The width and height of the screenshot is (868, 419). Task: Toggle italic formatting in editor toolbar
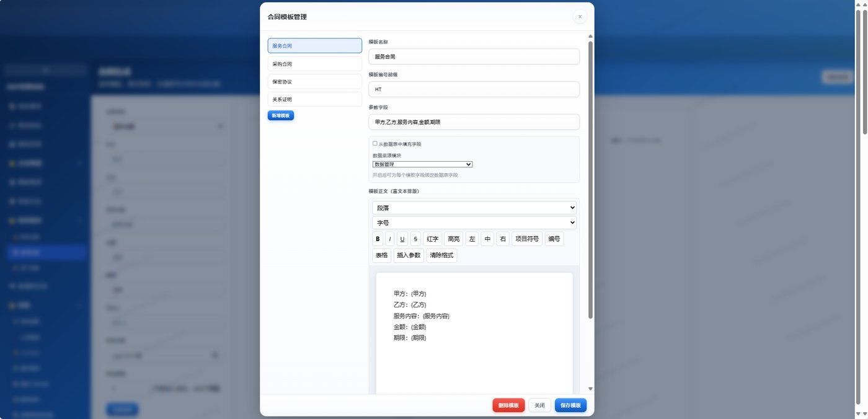pos(390,239)
